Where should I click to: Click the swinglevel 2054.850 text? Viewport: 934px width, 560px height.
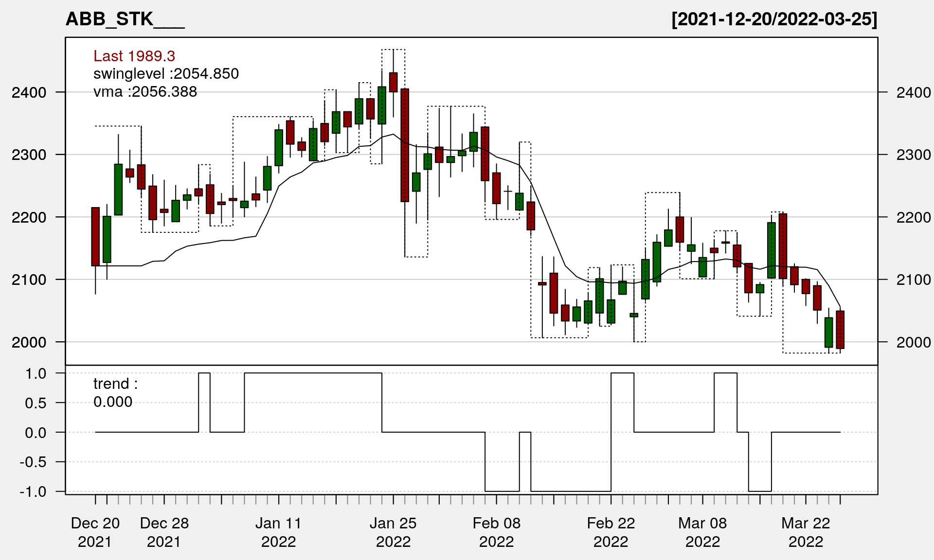coord(166,74)
